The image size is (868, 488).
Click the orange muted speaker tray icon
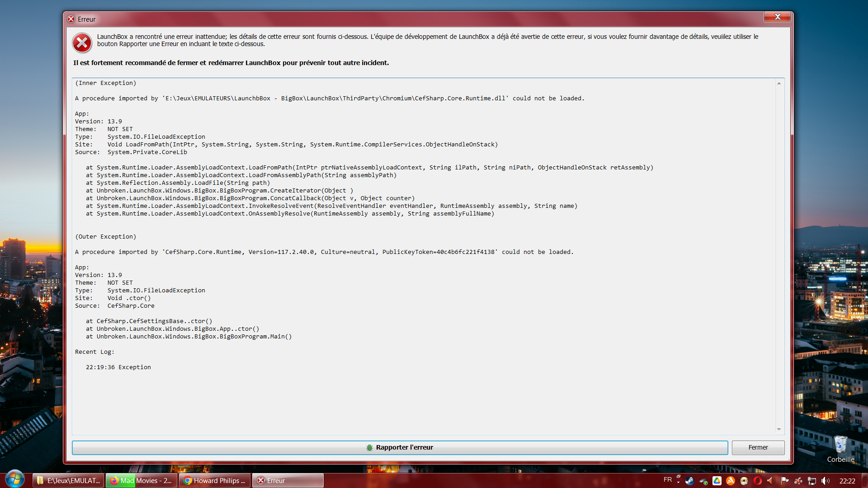771,481
